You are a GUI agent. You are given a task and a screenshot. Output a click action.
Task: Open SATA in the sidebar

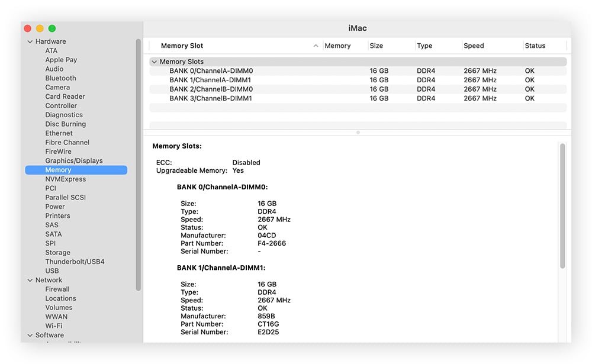54,234
